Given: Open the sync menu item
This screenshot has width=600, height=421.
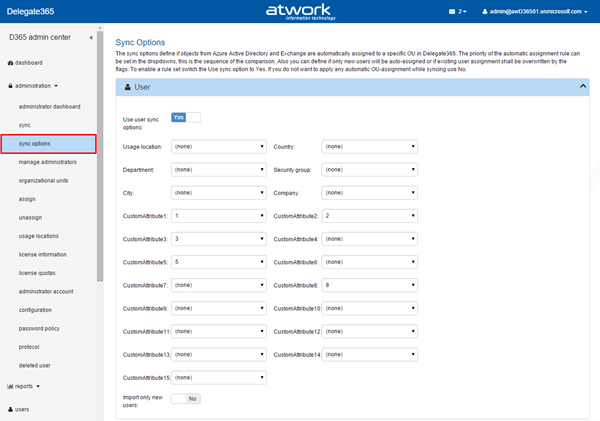Looking at the screenshot, I should tap(24, 125).
